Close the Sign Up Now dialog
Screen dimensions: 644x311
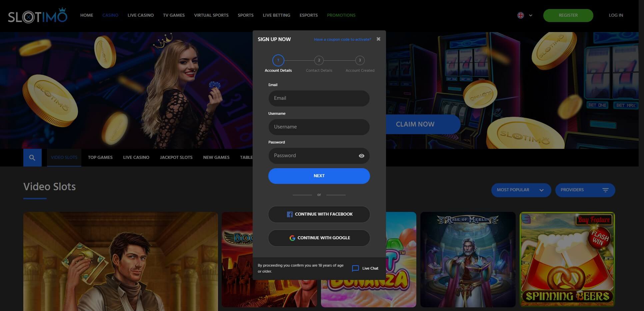point(378,39)
